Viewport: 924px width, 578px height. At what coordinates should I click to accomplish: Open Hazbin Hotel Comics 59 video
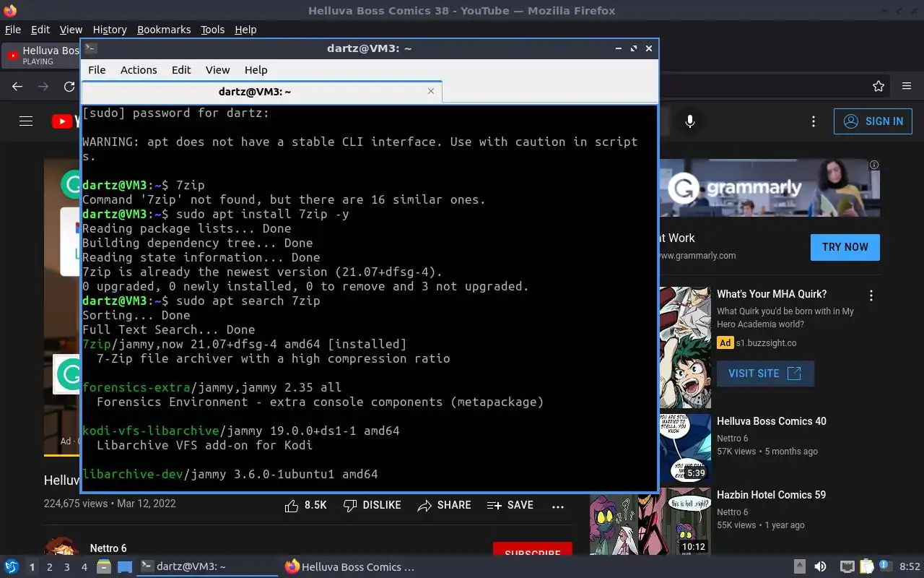click(771, 495)
